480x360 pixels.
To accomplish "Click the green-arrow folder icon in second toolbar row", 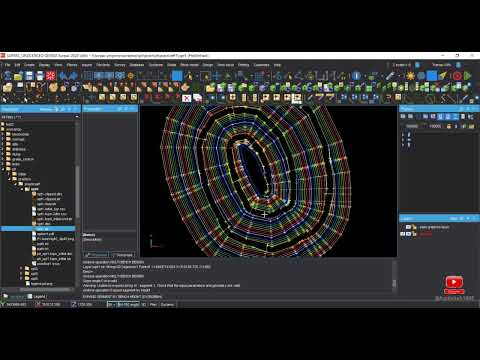I will click(x=210, y=87).
